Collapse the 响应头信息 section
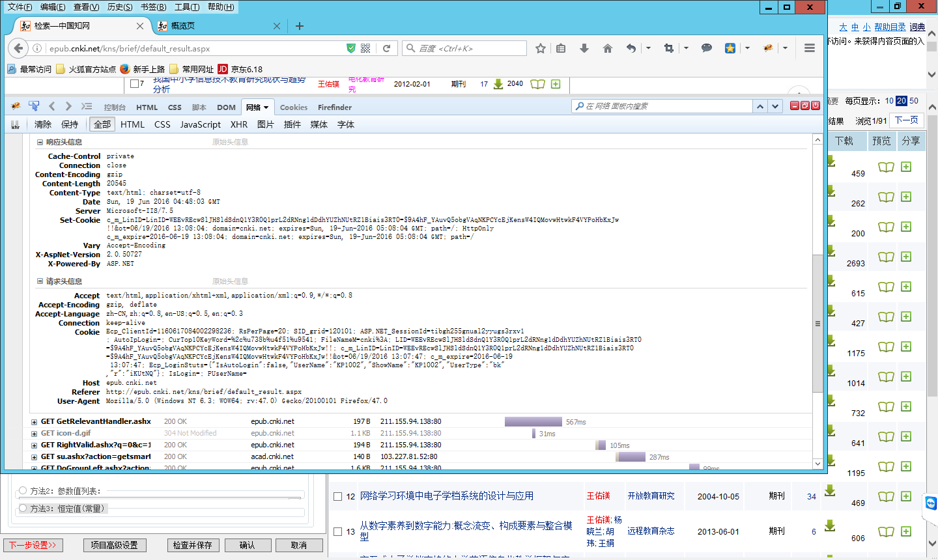This screenshot has width=938, height=560. [40, 142]
